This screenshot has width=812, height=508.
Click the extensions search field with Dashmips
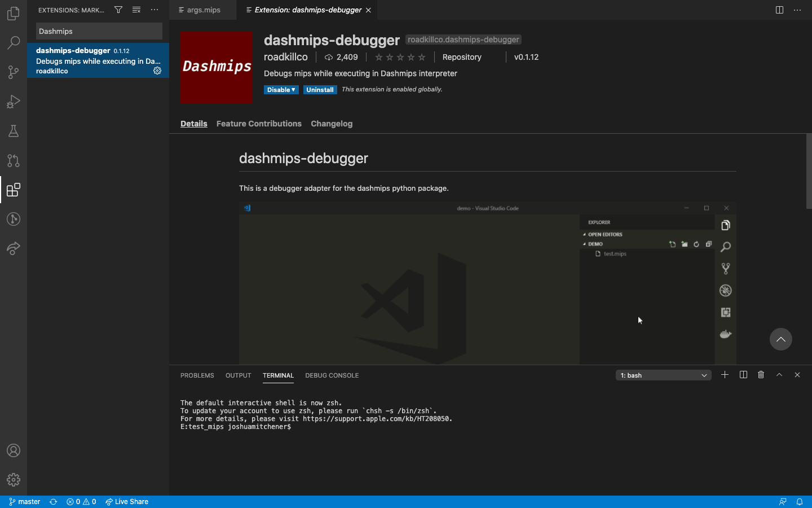[x=99, y=31]
